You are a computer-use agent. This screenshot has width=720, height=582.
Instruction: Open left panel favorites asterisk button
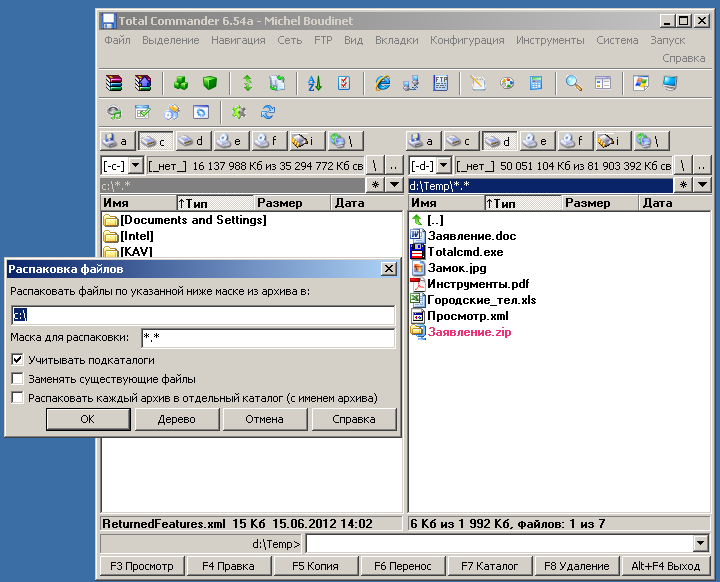[x=375, y=185]
